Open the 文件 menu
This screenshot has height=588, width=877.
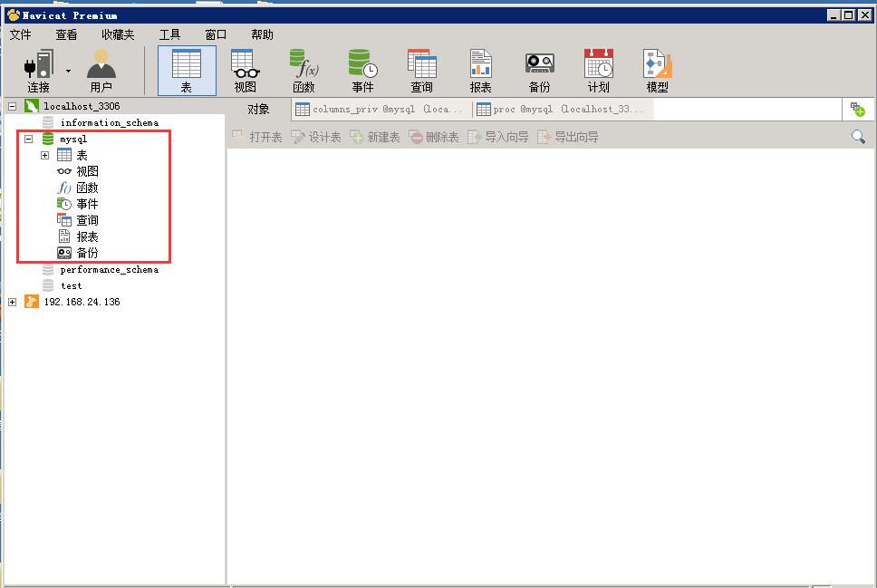tap(21, 34)
